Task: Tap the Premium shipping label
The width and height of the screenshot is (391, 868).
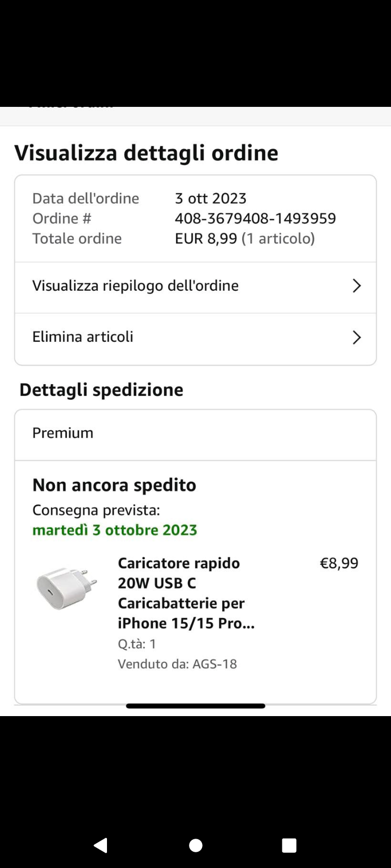Action: pyautogui.click(x=62, y=433)
